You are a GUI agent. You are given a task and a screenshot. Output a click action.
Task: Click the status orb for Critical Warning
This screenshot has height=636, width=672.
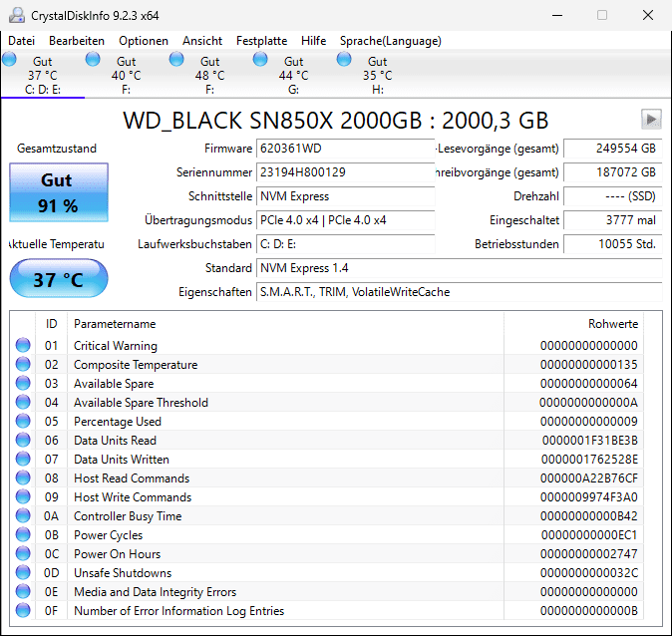(23, 345)
